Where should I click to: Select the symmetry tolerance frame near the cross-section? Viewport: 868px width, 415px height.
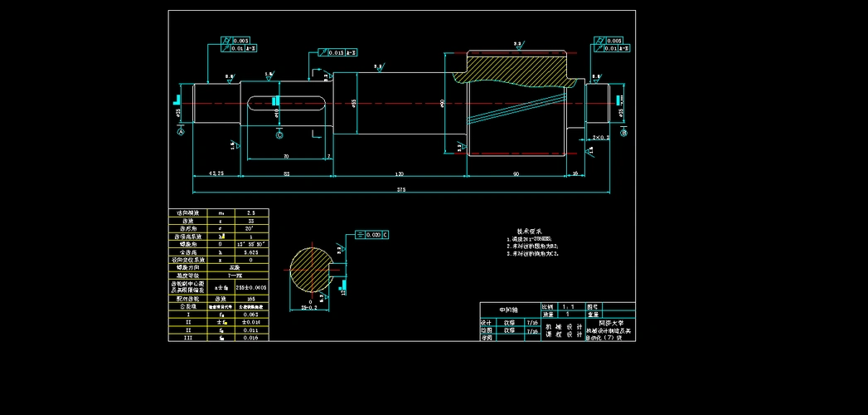click(x=371, y=234)
